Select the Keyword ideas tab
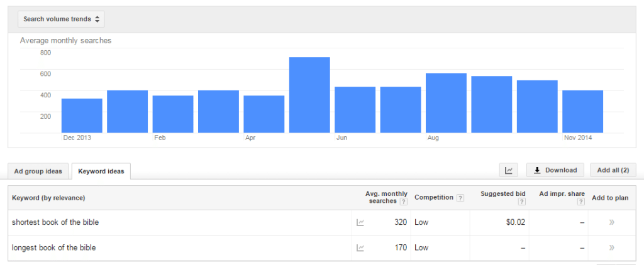The width and height of the screenshot is (644, 265). pyautogui.click(x=101, y=171)
